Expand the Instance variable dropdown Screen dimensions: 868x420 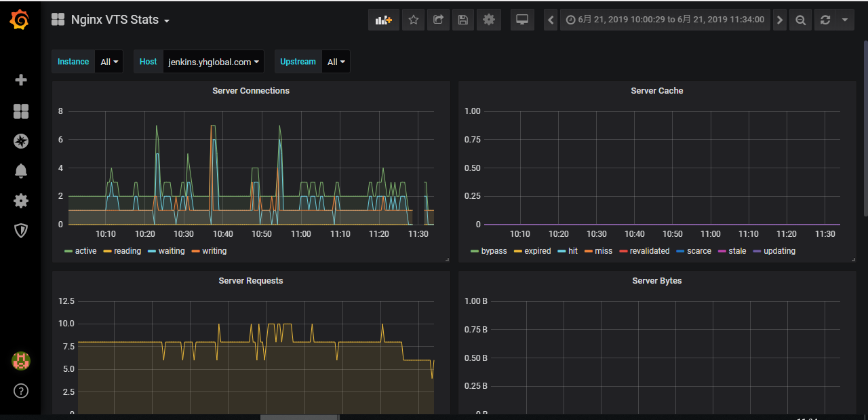click(x=109, y=62)
